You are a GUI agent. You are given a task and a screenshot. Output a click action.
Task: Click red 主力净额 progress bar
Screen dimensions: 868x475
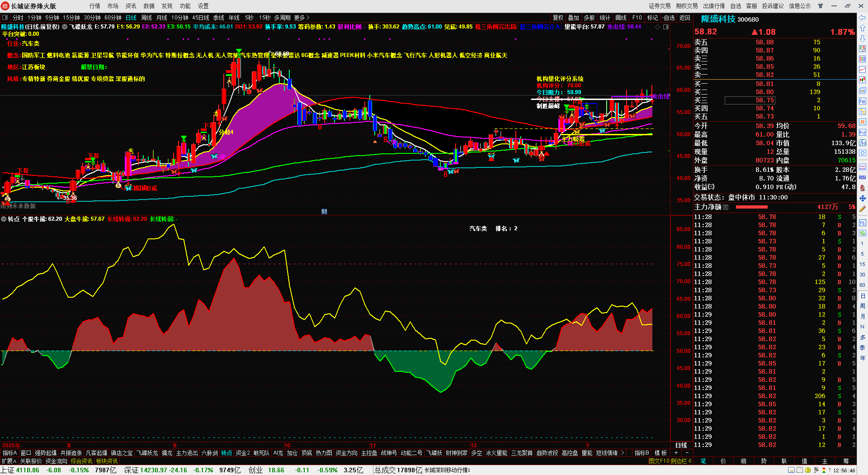(751, 207)
